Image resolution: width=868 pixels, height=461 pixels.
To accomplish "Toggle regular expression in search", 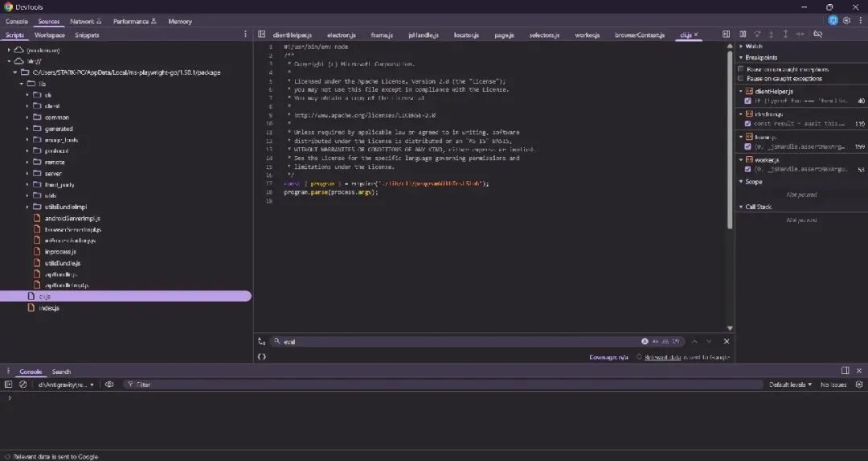I will pos(675,341).
